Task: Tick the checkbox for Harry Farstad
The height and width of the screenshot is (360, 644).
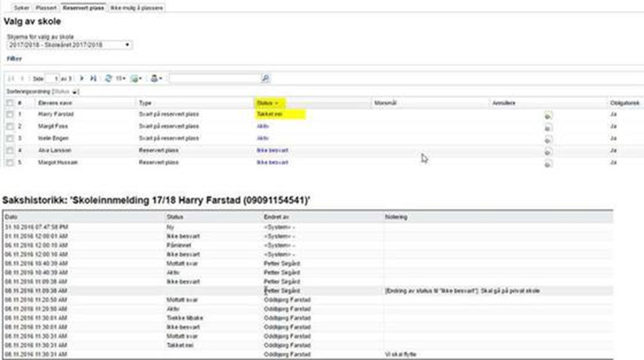Action: coord(10,115)
